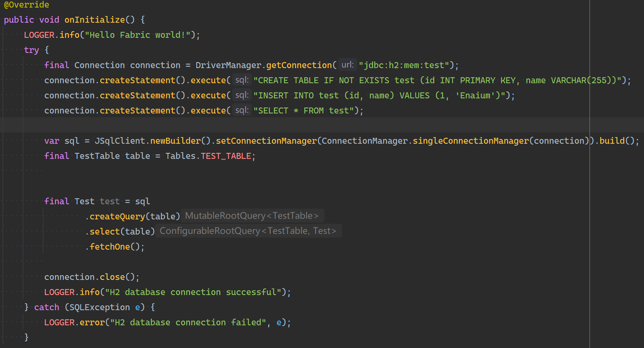Viewport: 644px width, 348px height.
Task: Click the TEST_TABLE constant
Action: [226, 156]
